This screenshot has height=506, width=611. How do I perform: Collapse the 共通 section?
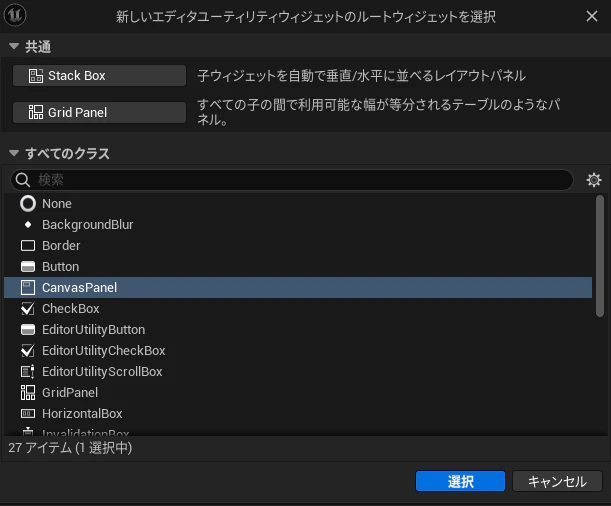[14, 46]
